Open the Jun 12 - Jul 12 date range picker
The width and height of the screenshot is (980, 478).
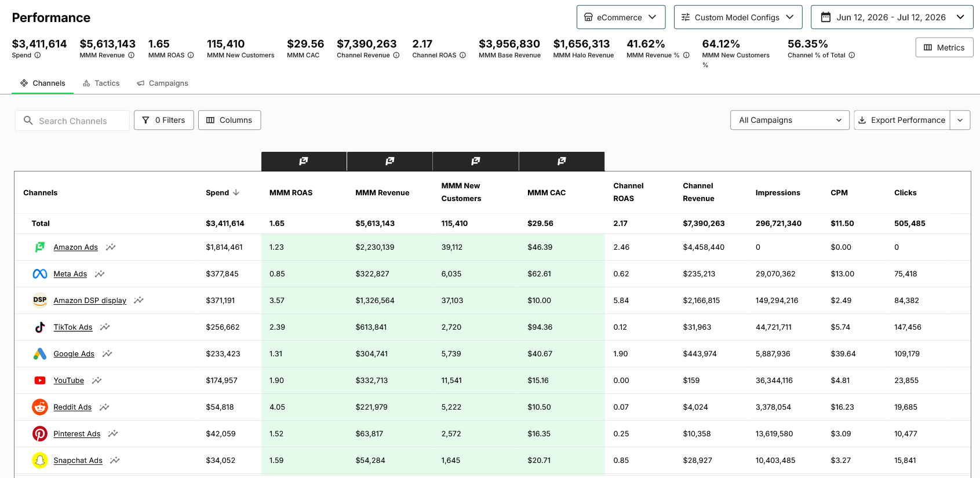[x=892, y=17]
